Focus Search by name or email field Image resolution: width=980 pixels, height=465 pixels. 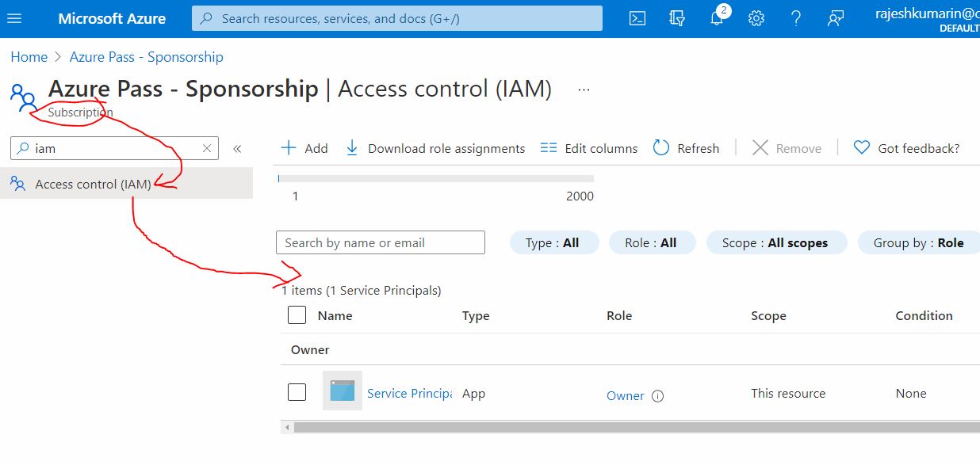point(381,242)
